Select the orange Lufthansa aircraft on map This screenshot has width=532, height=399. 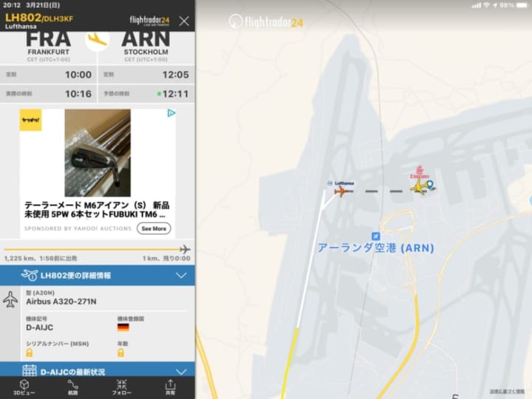[x=341, y=191]
